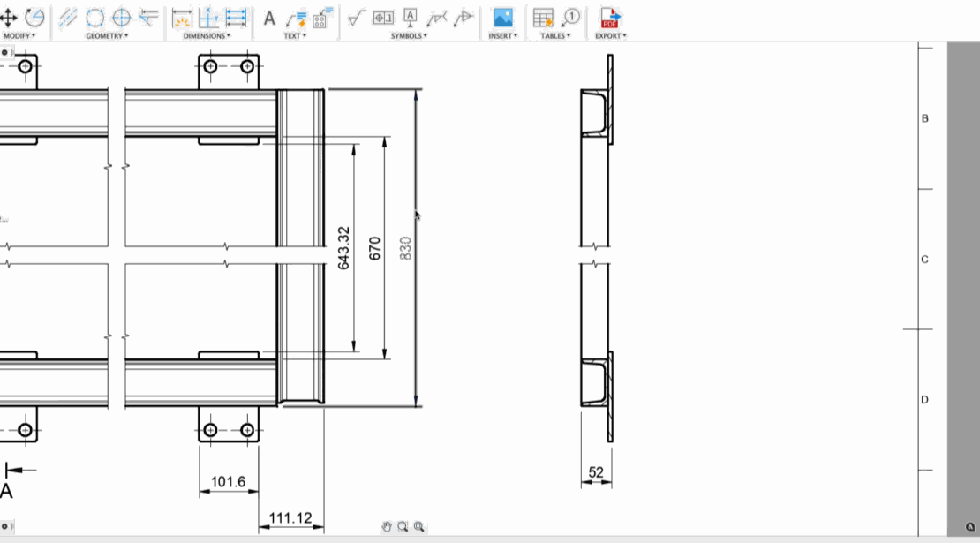Click zone letter B on sheet border
Image resolution: width=980 pixels, height=543 pixels.
tap(925, 118)
